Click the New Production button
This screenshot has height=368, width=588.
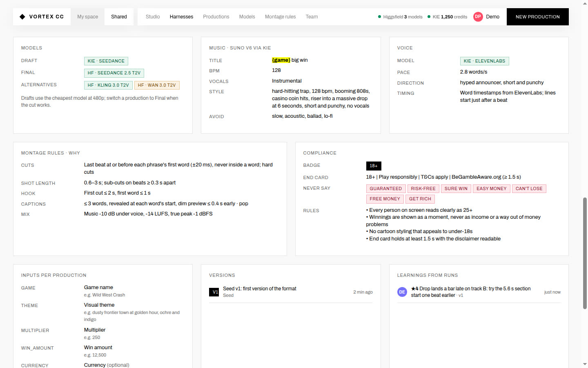[537, 17]
